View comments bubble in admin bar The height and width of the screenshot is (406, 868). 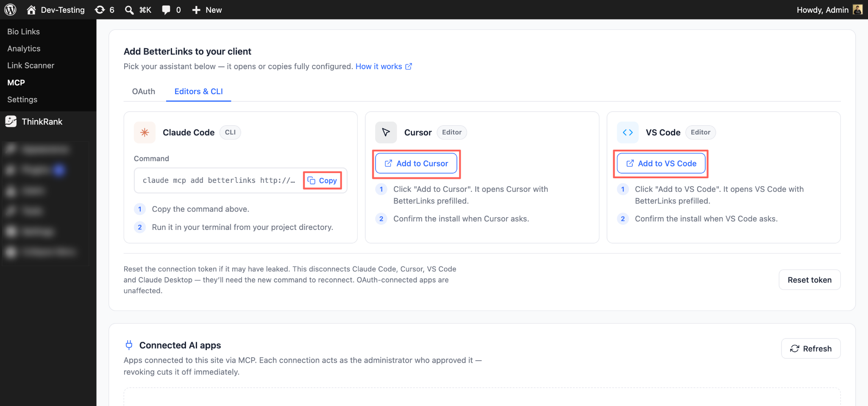(x=171, y=10)
